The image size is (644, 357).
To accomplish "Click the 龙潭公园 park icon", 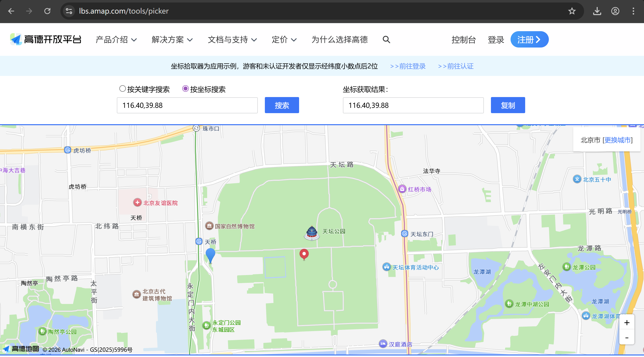I will tap(566, 267).
